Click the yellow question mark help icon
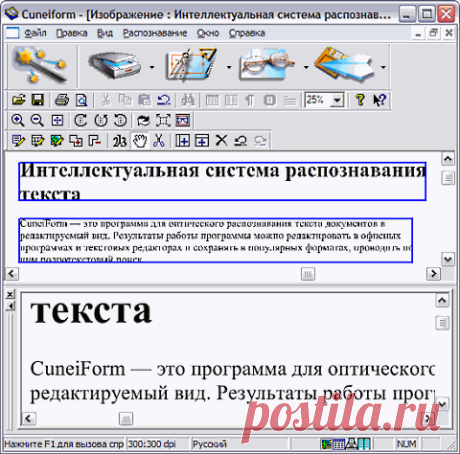This screenshot has height=454, width=460. click(360, 100)
